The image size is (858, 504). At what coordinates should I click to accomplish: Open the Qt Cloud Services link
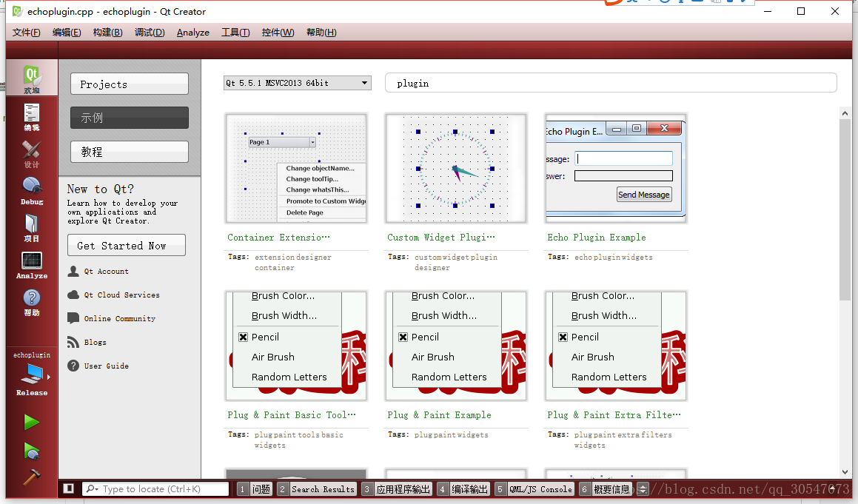(121, 295)
